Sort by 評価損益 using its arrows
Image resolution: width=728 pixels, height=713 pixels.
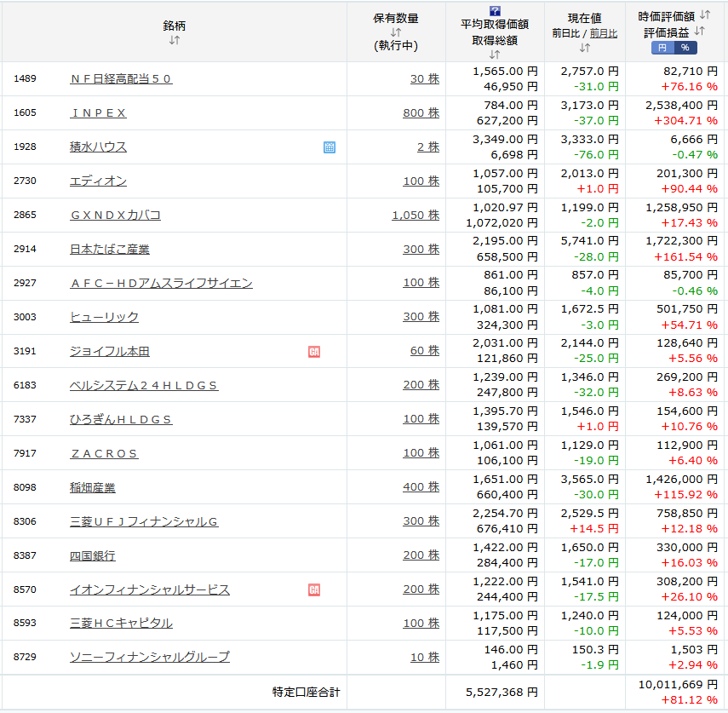pos(699,32)
